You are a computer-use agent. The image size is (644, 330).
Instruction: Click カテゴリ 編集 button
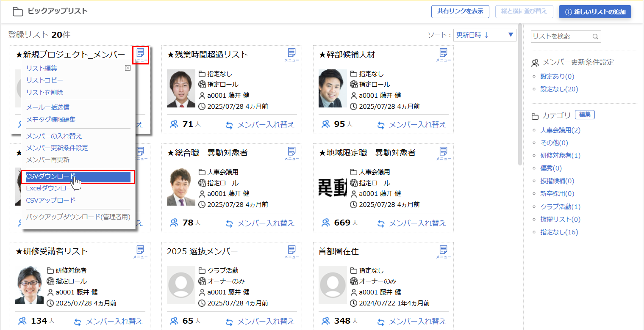point(584,115)
